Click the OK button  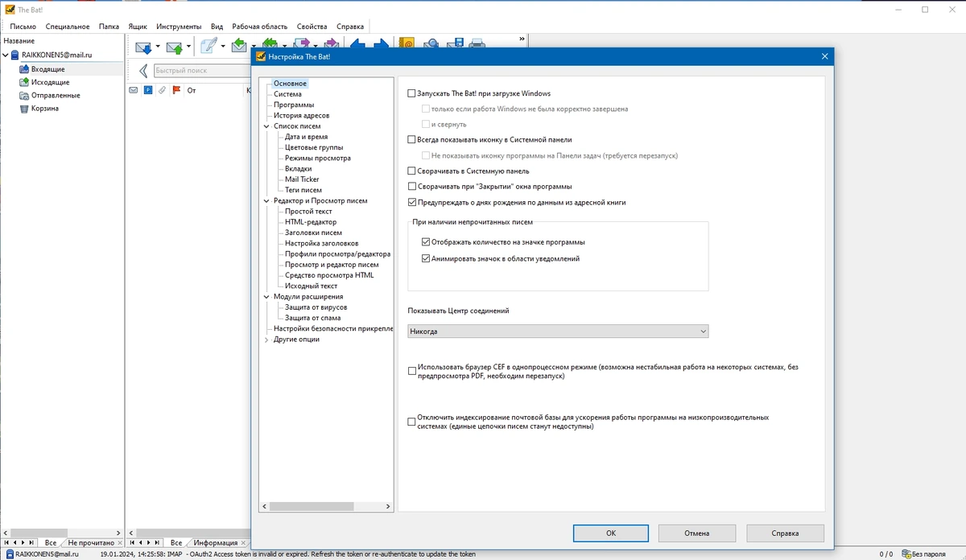coord(611,533)
